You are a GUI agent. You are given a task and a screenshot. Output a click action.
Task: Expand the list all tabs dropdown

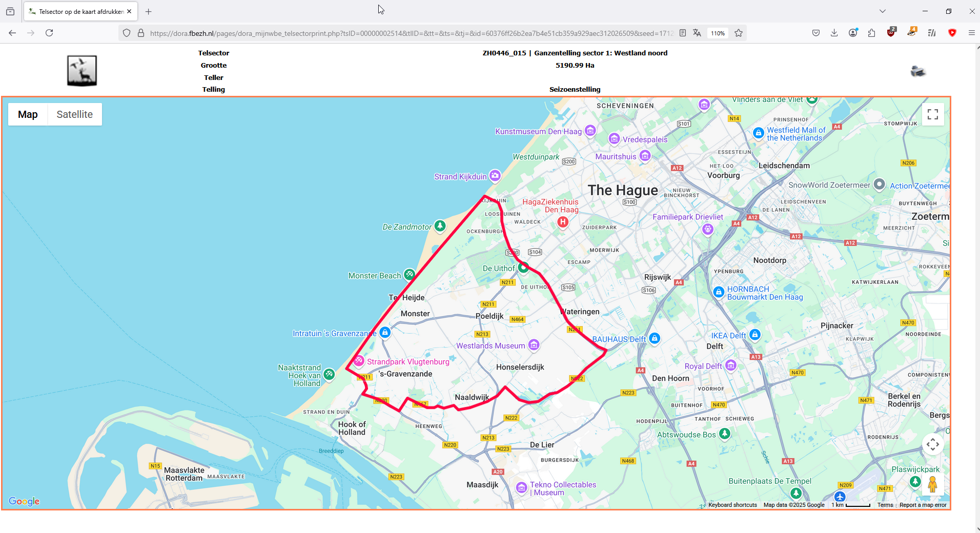(882, 11)
